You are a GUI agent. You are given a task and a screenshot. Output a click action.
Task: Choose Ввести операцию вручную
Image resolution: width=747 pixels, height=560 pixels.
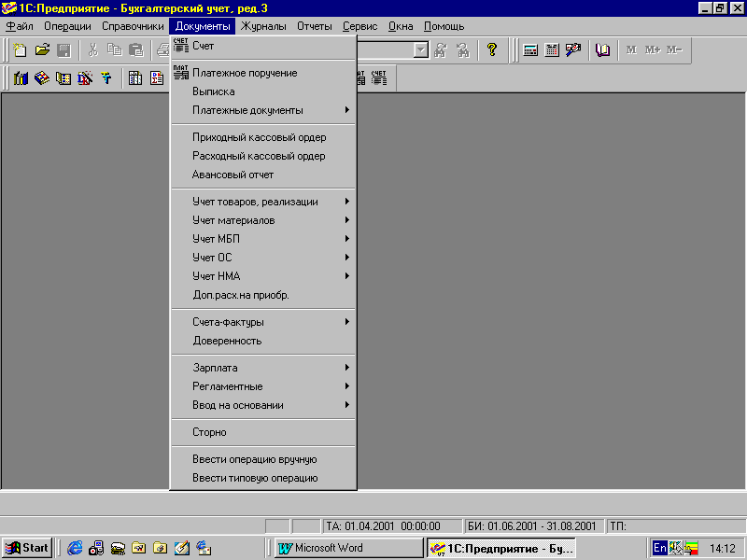coord(263,459)
